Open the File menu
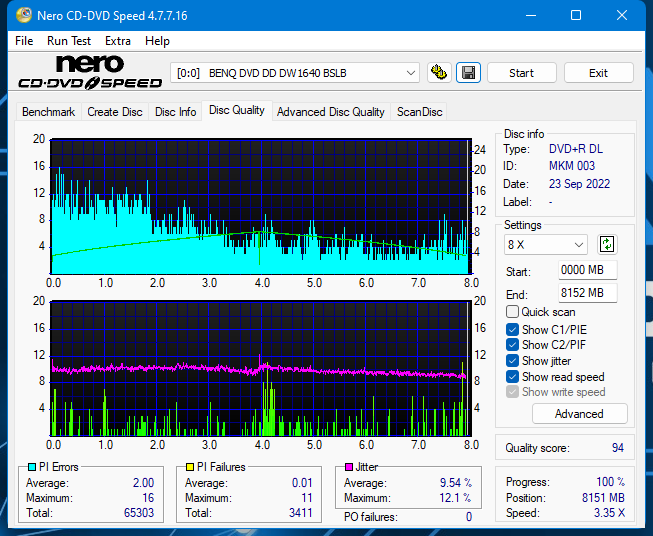Viewport: 653px width, 536px height. coord(24,41)
